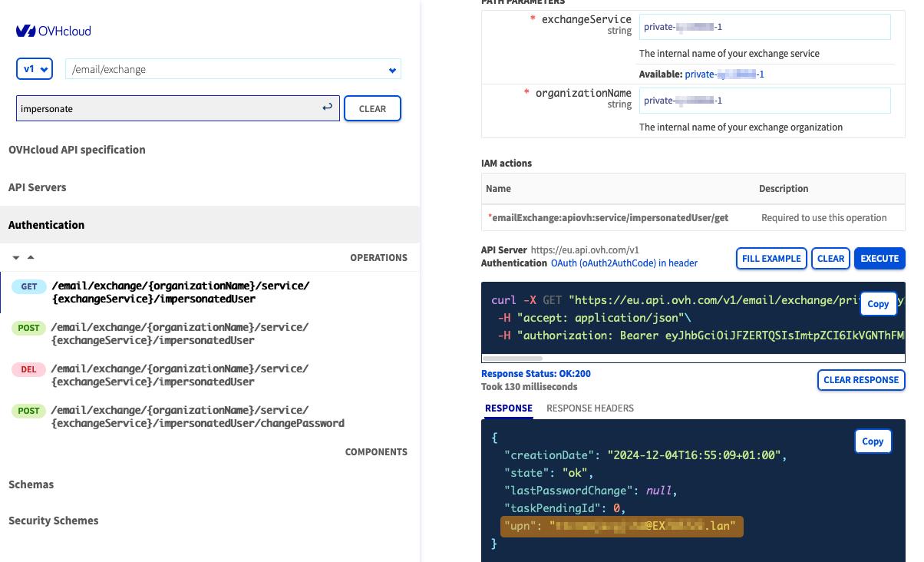Viewport: 924px width, 562px height.
Task: Open the v1 API version dropdown
Action: point(35,69)
